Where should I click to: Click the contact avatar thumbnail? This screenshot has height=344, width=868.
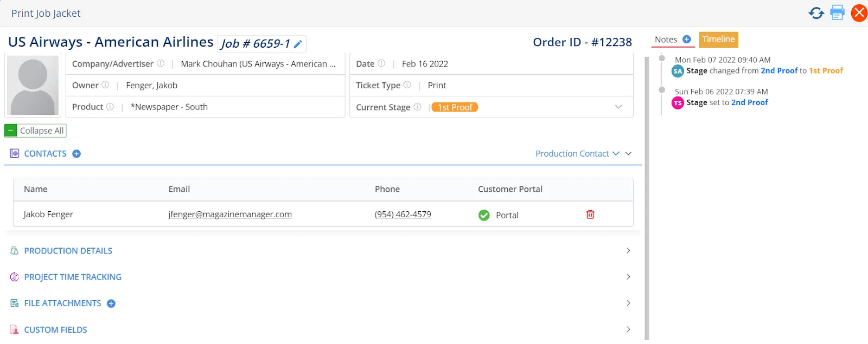pyautogui.click(x=33, y=86)
